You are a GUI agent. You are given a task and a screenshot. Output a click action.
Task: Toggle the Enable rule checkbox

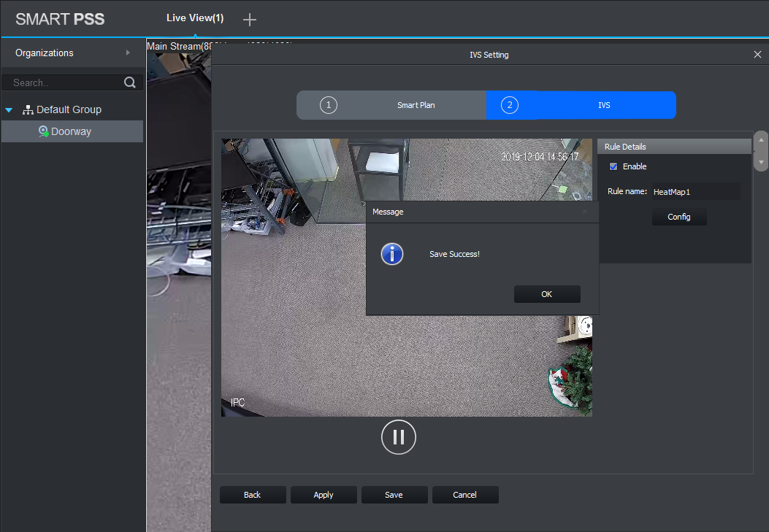[x=613, y=166]
